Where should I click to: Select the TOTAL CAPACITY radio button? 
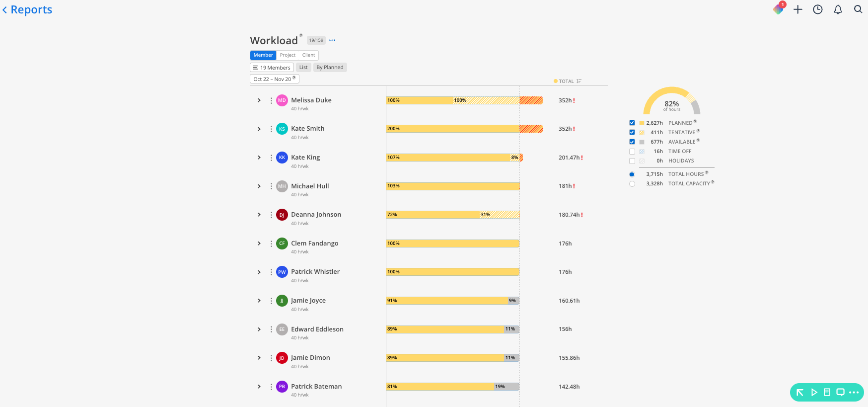tap(632, 184)
